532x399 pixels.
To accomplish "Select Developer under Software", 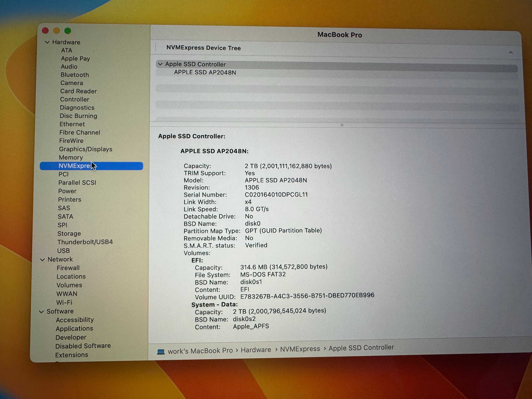I will coord(71,337).
